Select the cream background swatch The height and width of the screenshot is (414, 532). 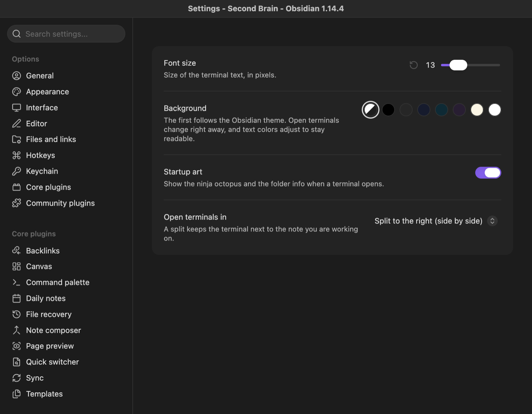point(477,110)
